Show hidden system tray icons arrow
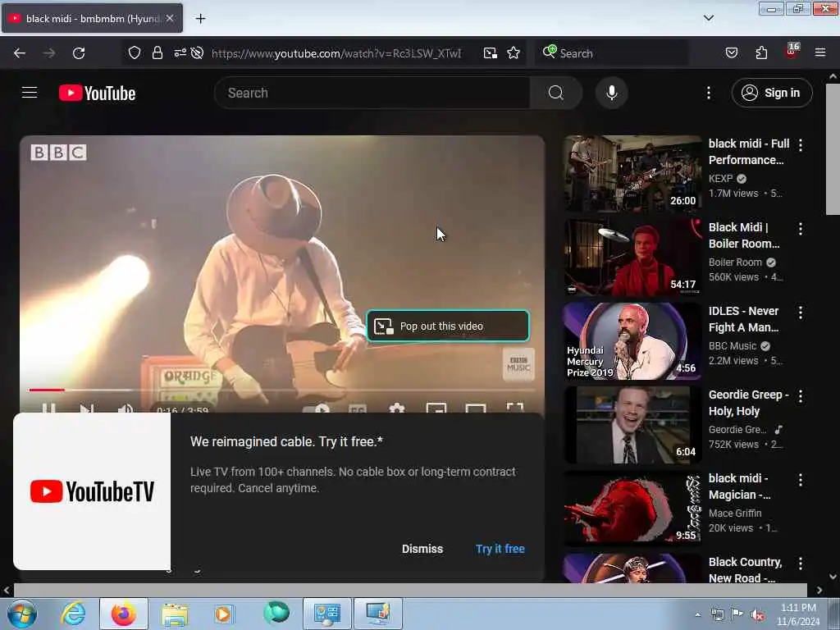The image size is (840, 630). click(x=697, y=614)
